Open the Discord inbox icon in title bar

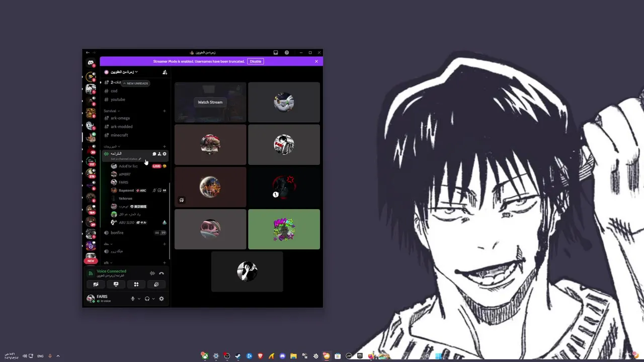point(276,52)
